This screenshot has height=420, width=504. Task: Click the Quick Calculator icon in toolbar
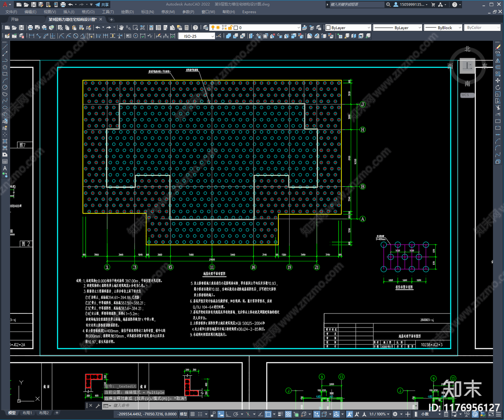click(x=186, y=28)
